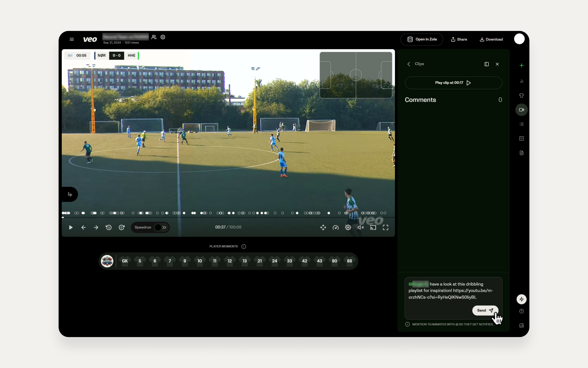The height and width of the screenshot is (368, 588).
Task: Open recording settings gear in header
Action: (163, 37)
